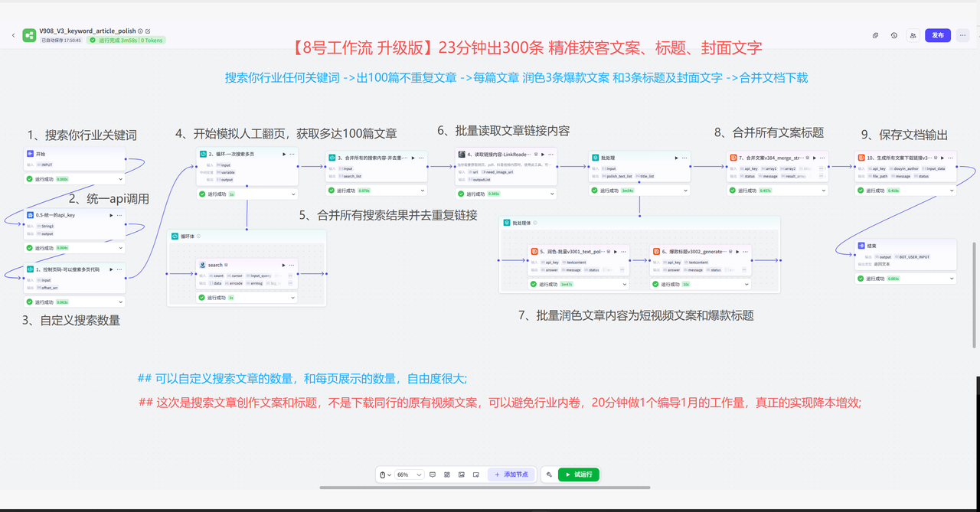Viewport: 980px width, 512px height.
Task: Open more menu on 0.5-统一的api_key node
Action: point(119,215)
